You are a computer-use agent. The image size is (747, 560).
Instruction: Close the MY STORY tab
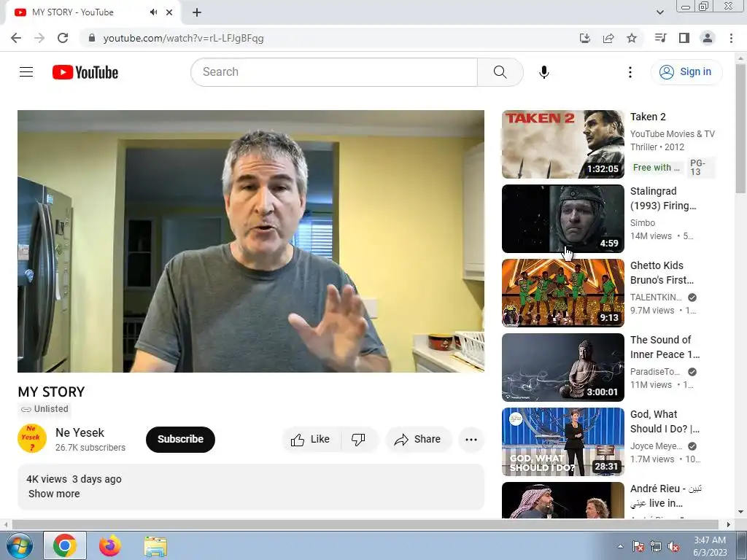coord(169,12)
